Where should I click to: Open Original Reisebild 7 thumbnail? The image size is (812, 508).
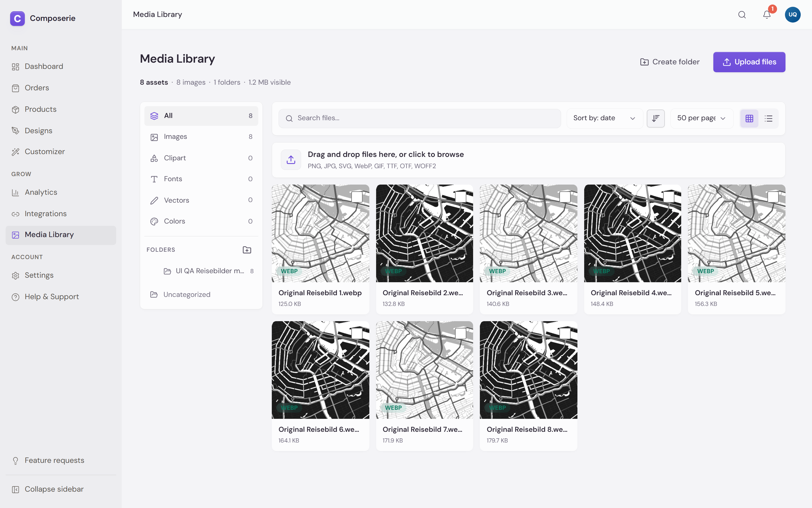pos(424,370)
